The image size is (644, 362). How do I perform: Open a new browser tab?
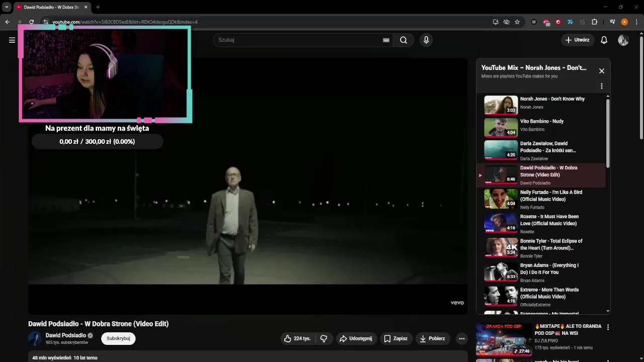98,7
